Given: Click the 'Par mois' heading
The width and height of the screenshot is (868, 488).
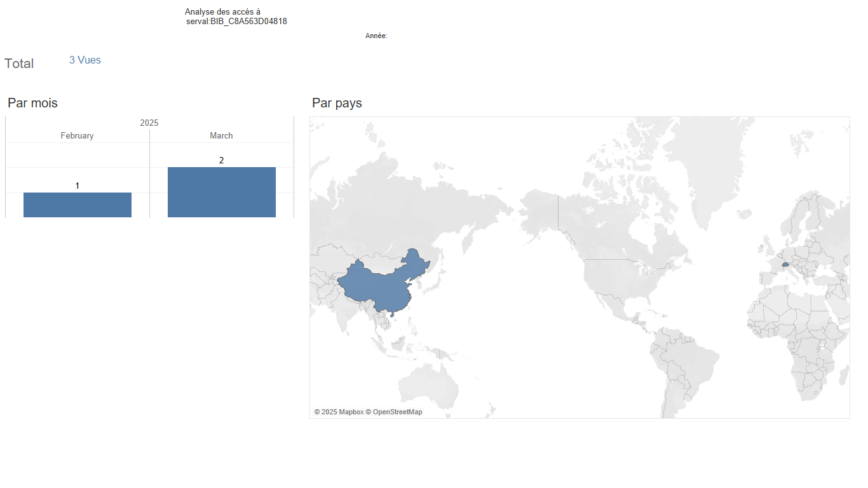Looking at the screenshot, I should [32, 103].
